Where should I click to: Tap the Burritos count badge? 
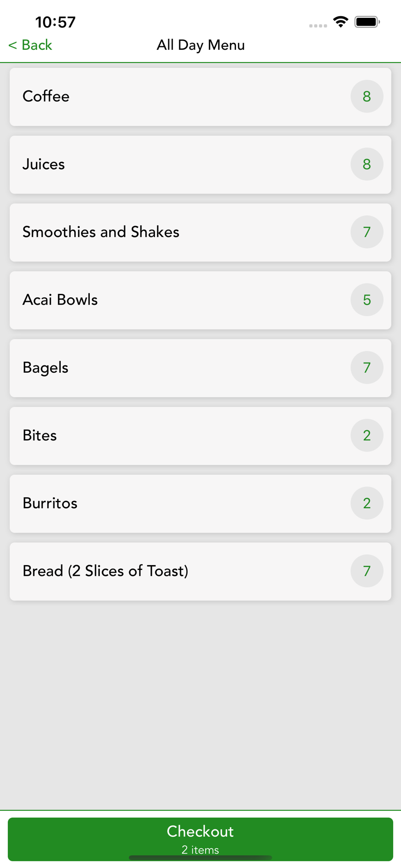367,503
